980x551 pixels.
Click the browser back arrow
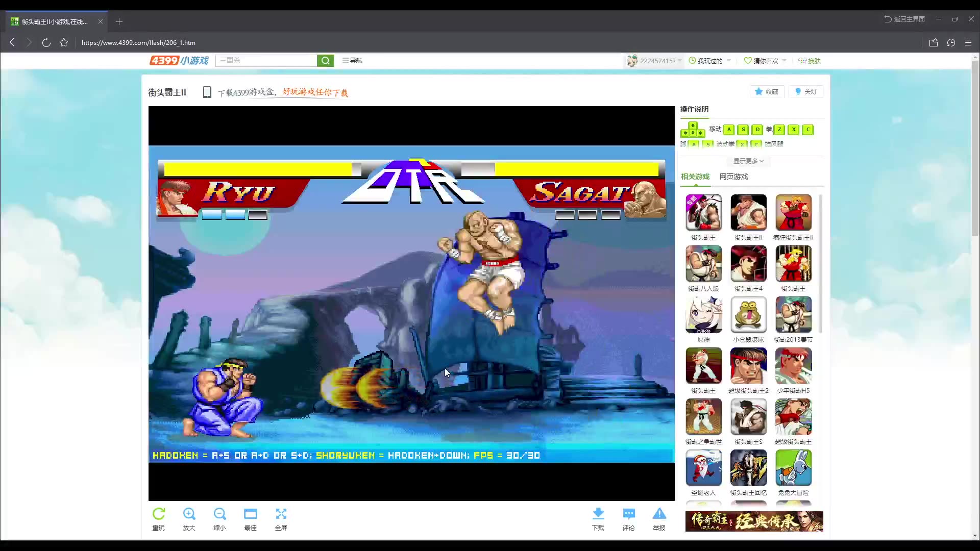(x=12, y=42)
